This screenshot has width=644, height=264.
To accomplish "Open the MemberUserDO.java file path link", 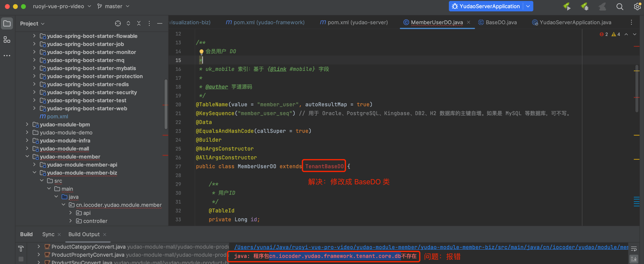I will point(430,247).
